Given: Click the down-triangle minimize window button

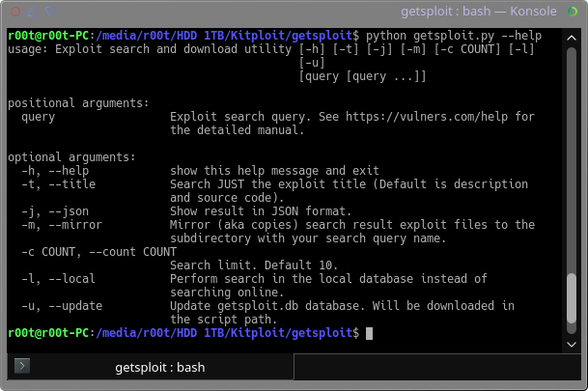Looking at the screenshot, I should tap(50, 12).
